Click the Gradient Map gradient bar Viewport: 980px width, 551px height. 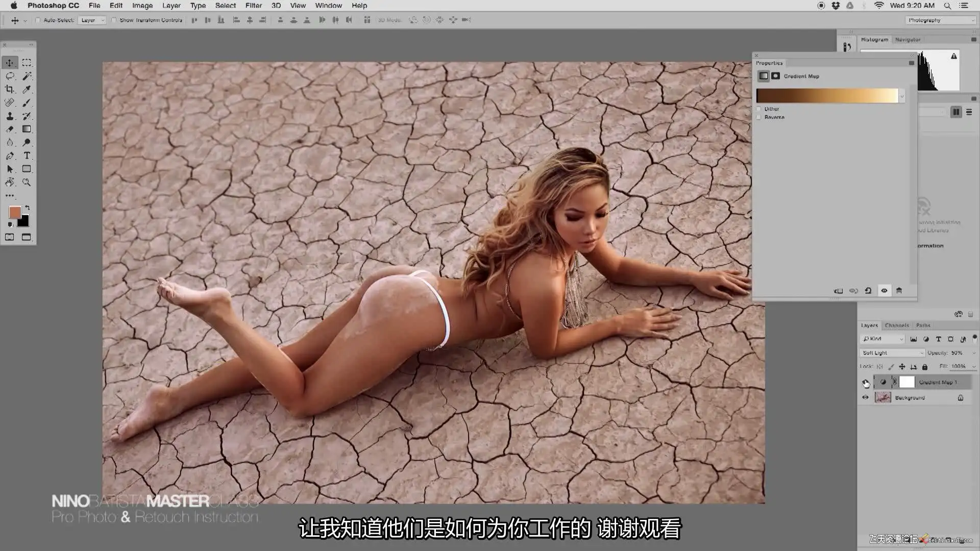pos(827,96)
